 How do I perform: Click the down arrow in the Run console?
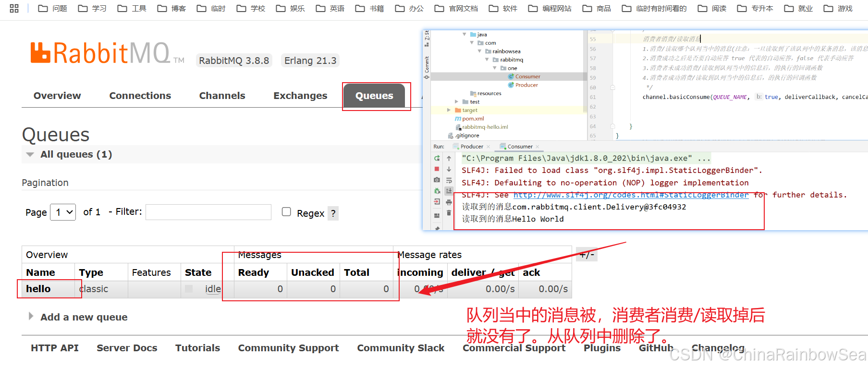[x=449, y=169]
